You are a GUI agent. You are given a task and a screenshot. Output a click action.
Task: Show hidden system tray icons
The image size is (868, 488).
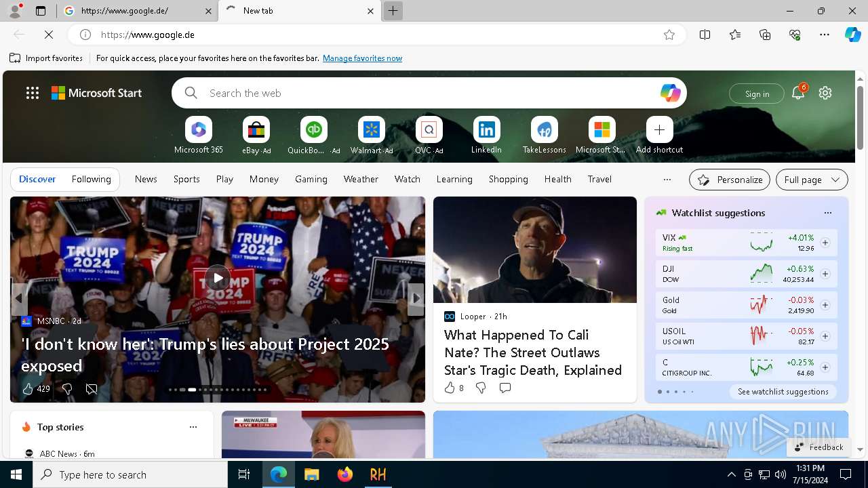[x=731, y=474]
